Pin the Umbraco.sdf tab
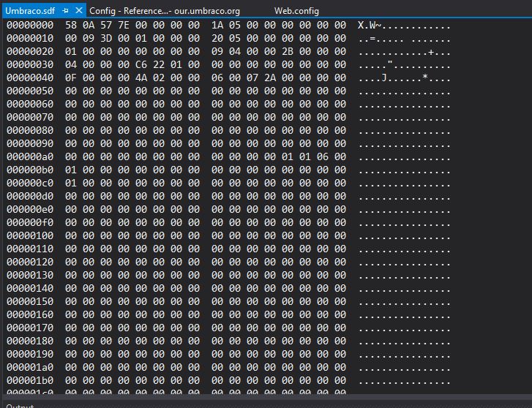 66,11
